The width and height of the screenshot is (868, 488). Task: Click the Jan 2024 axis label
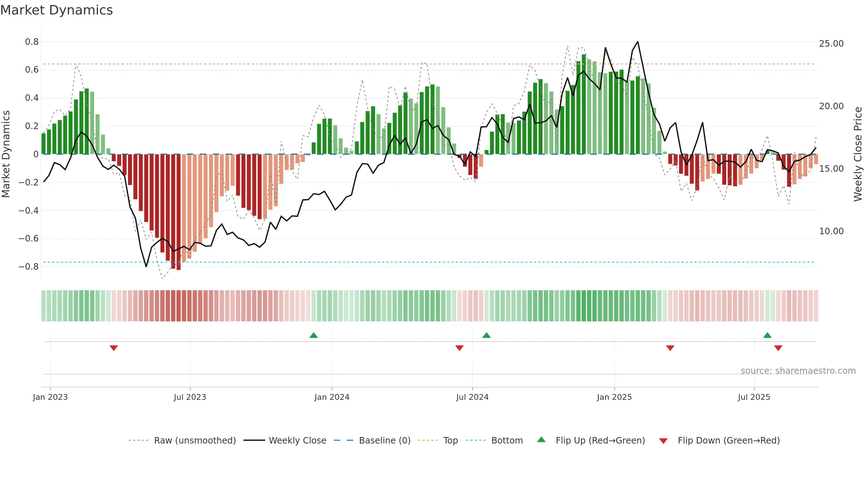pos(332,397)
